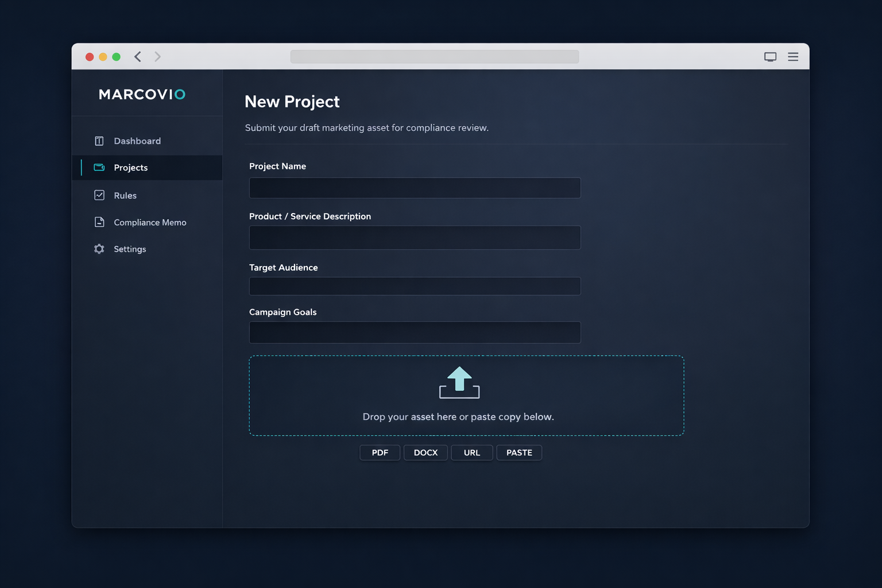Click into the Target Audience field
882x588 pixels.
pos(415,286)
